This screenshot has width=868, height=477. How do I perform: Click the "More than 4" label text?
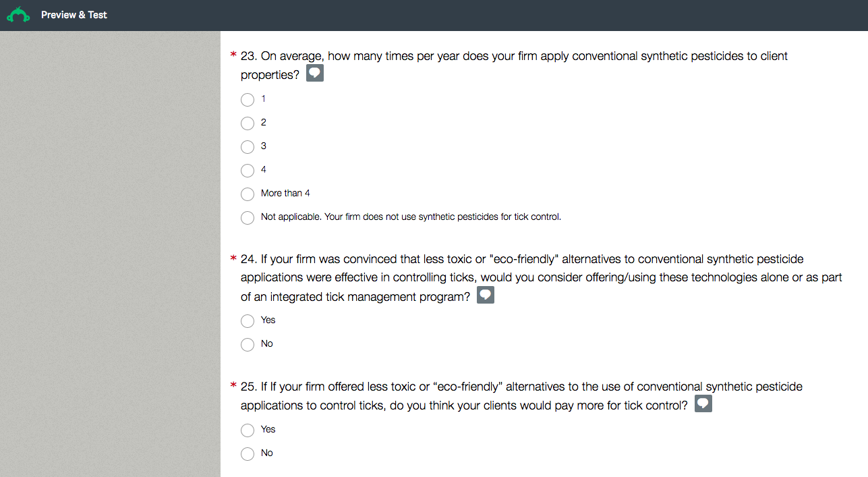point(285,194)
